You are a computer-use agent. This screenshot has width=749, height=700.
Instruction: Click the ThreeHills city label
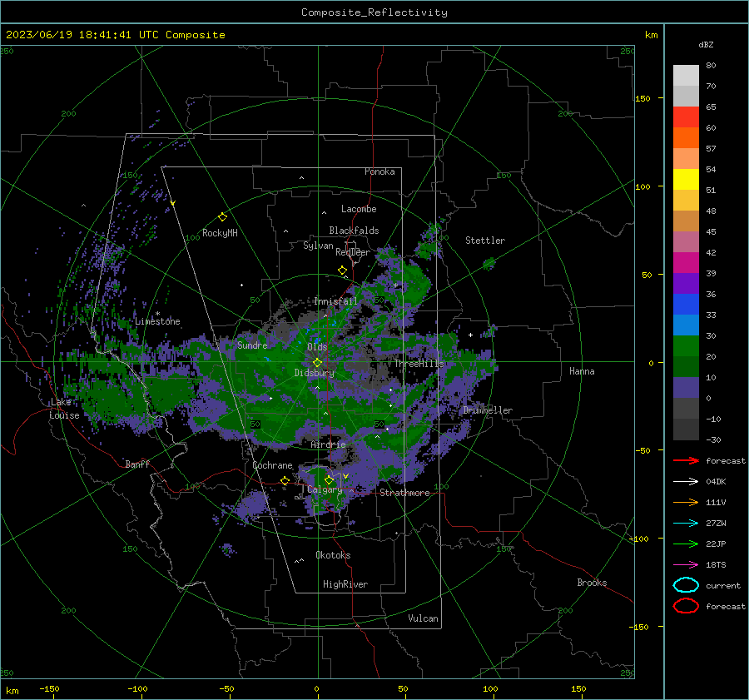tap(419, 364)
